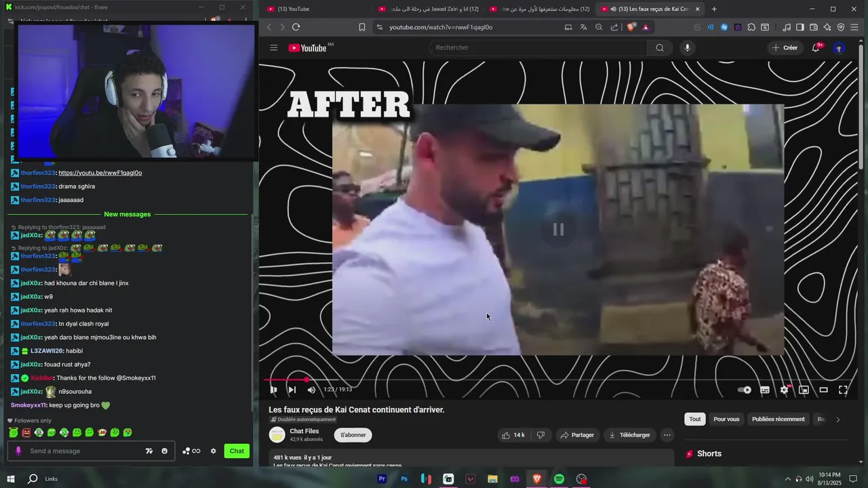Open Brave Wallet icon

tap(814, 27)
